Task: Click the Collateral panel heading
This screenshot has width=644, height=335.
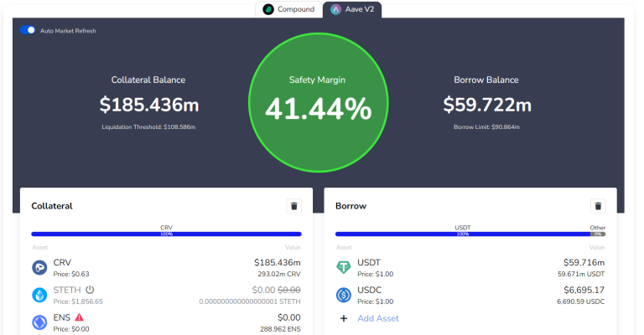Action: click(x=52, y=206)
